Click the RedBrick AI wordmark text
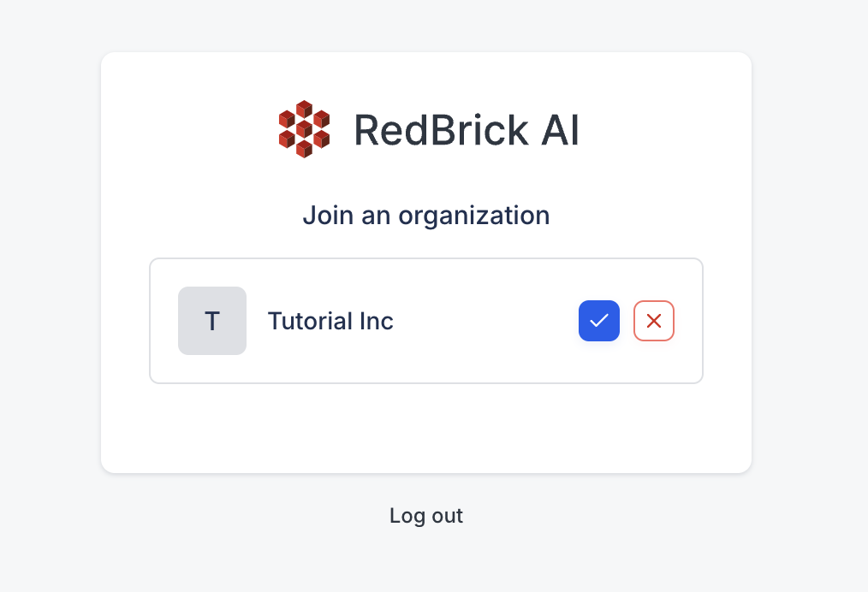The image size is (868, 592). click(467, 130)
